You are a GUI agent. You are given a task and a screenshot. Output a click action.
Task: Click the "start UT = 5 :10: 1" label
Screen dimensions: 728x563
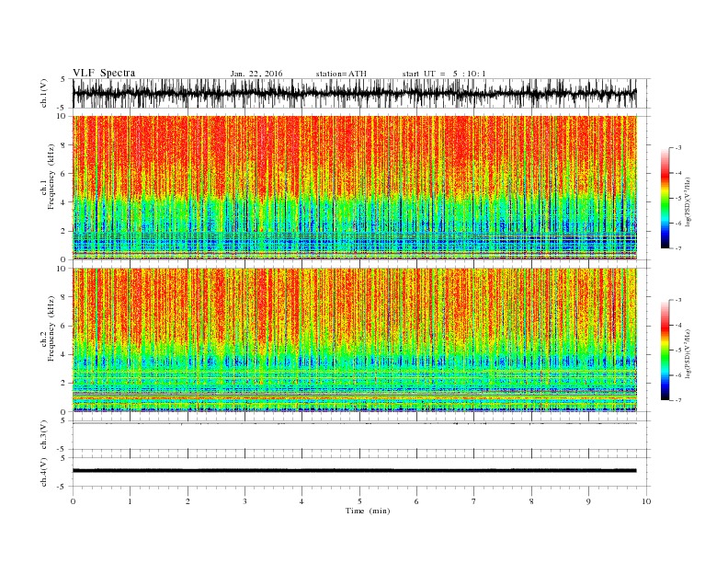coord(444,74)
